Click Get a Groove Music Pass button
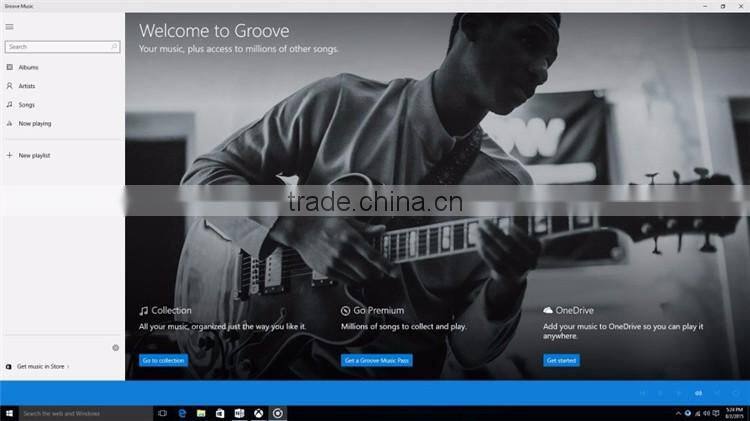 tap(376, 360)
